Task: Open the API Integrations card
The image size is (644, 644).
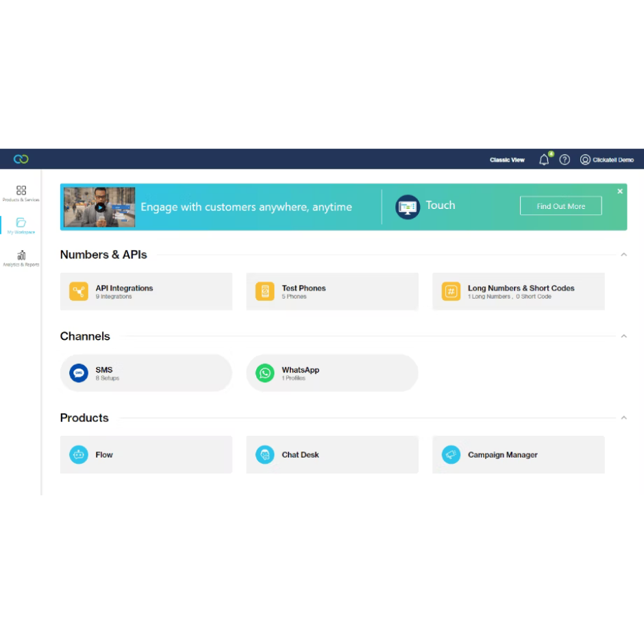Action: [x=146, y=291]
